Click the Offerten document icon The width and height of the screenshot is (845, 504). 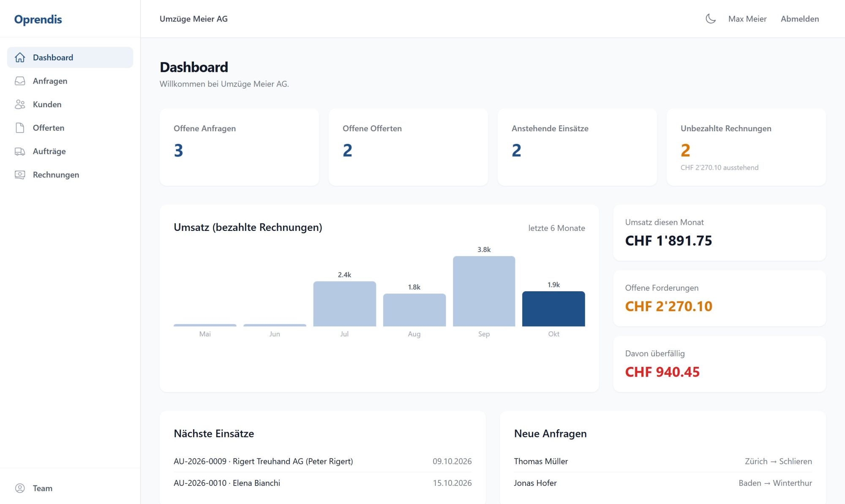tap(20, 128)
